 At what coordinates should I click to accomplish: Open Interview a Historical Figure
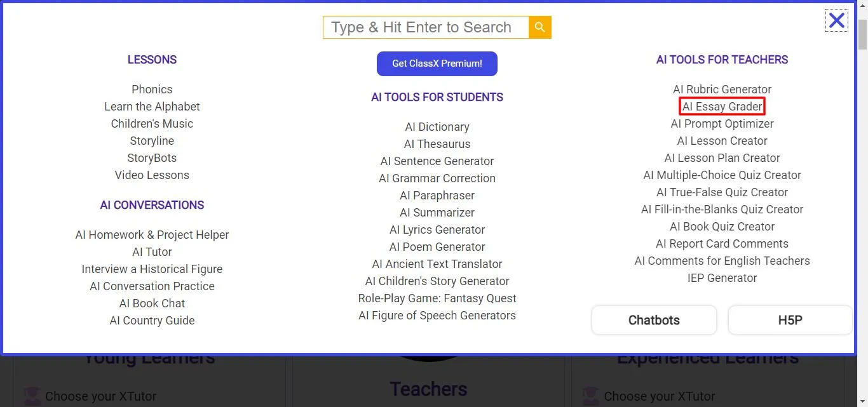point(152,269)
